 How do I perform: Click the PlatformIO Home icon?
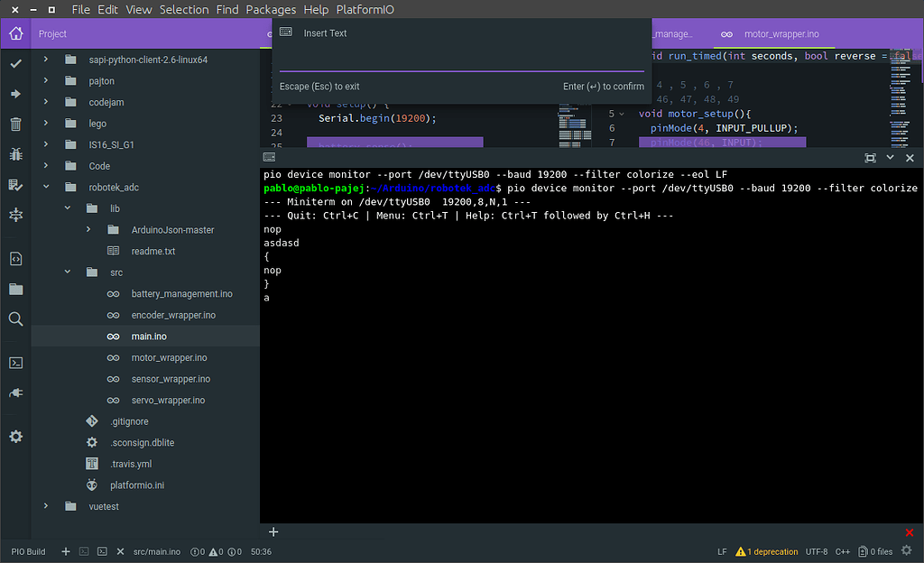click(15, 34)
